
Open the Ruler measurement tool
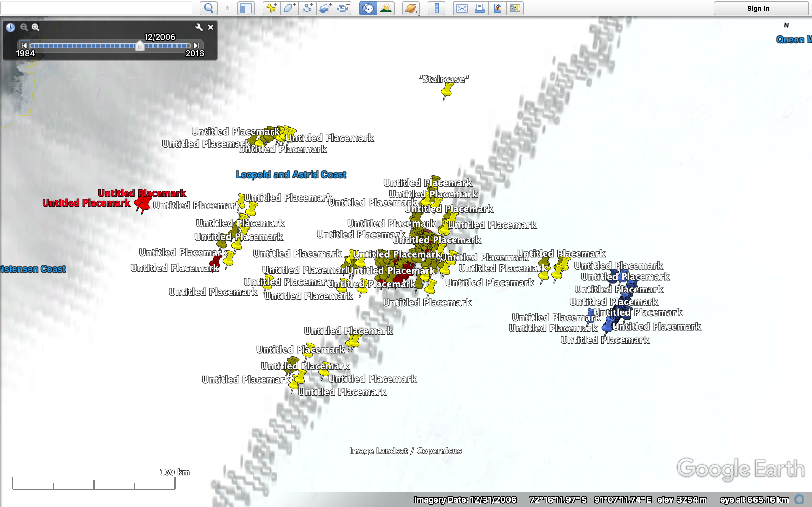[x=436, y=8]
